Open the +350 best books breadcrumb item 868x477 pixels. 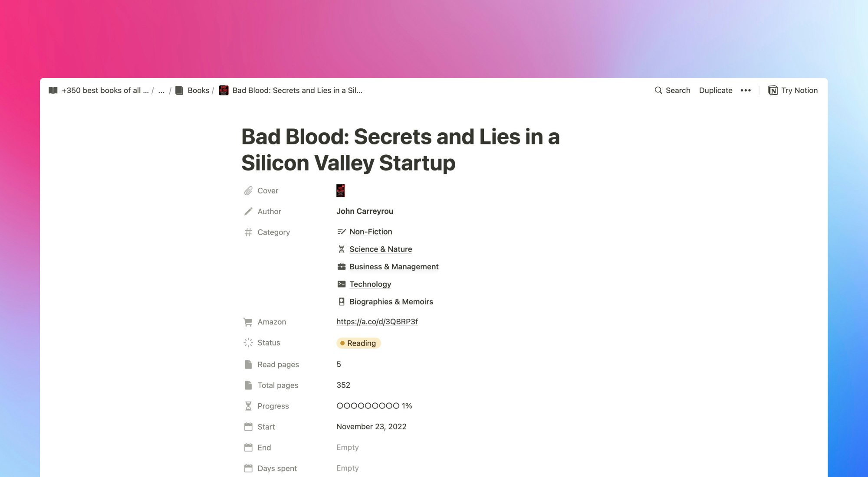click(105, 90)
